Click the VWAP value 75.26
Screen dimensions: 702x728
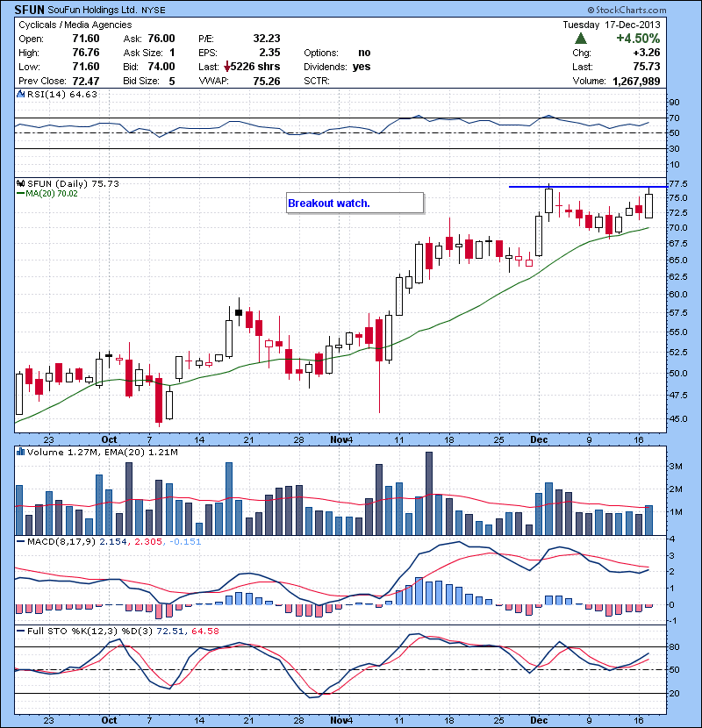click(x=267, y=82)
